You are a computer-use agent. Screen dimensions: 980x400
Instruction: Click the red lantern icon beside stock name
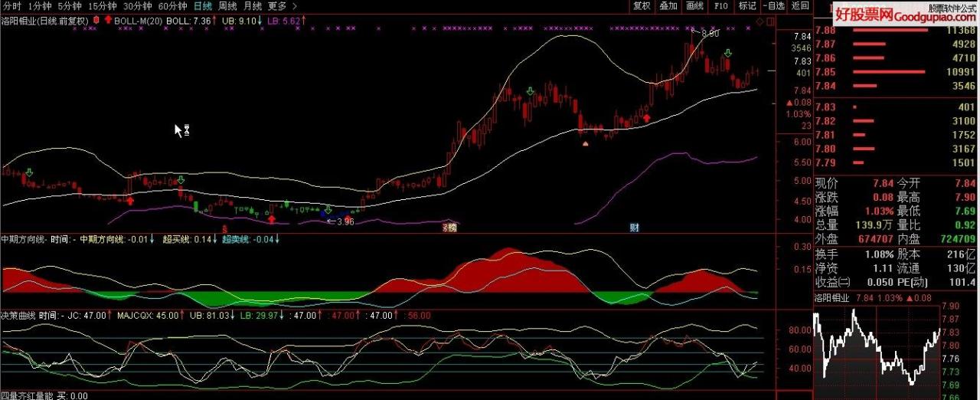click(96, 21)
